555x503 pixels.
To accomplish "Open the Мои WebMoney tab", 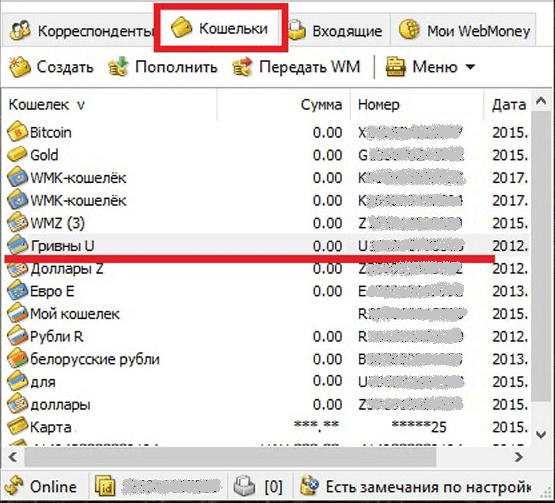I will coord(463,31).
